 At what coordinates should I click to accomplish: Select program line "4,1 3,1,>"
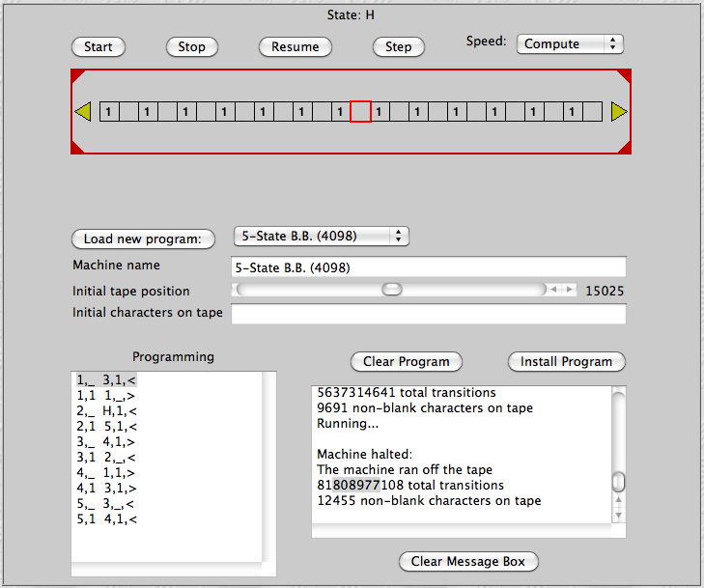pos(106,489)
